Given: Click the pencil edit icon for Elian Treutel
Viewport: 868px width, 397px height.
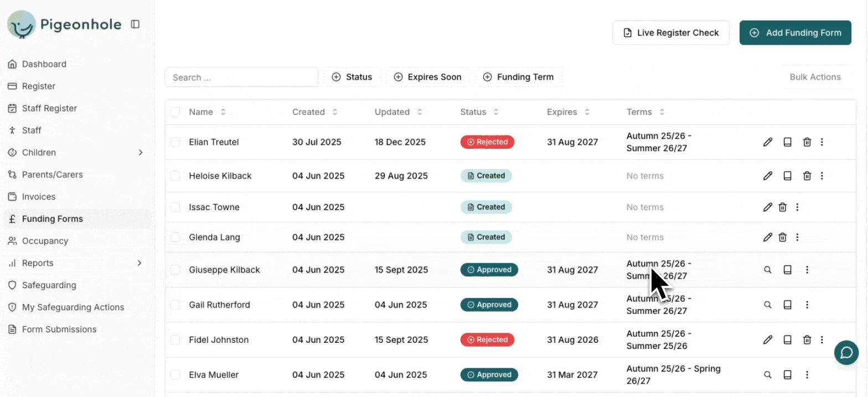Looking at the screenshot, I should coord(767,142).
